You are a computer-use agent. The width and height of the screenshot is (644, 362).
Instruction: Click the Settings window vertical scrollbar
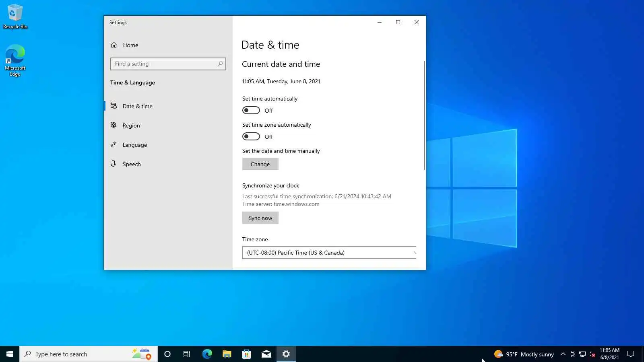(x=424, y=115)
